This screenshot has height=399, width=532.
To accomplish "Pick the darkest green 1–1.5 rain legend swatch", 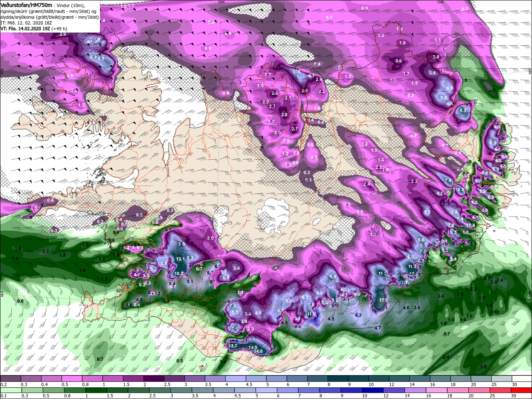I will click(96, 390).
